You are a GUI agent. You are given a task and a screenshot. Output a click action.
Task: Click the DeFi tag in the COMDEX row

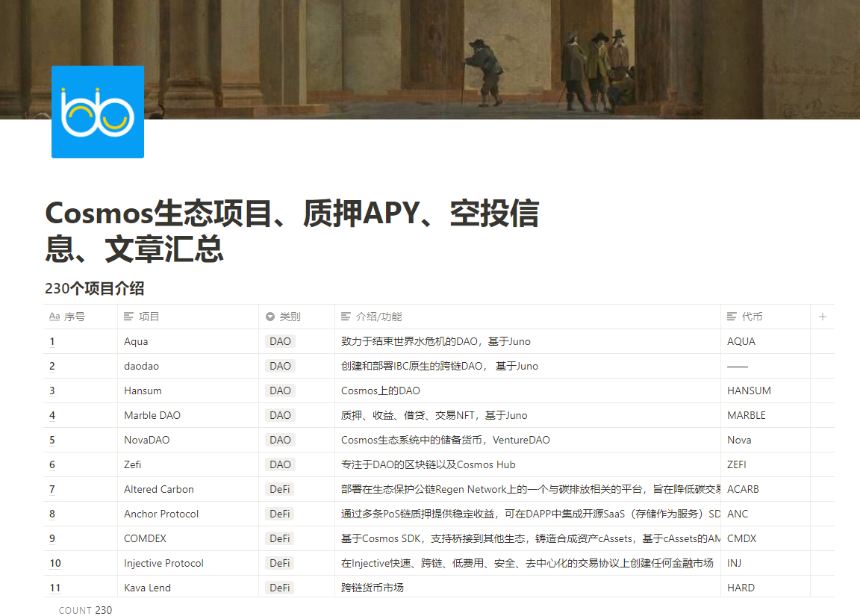pyautogui.click(x=280, y=538)
